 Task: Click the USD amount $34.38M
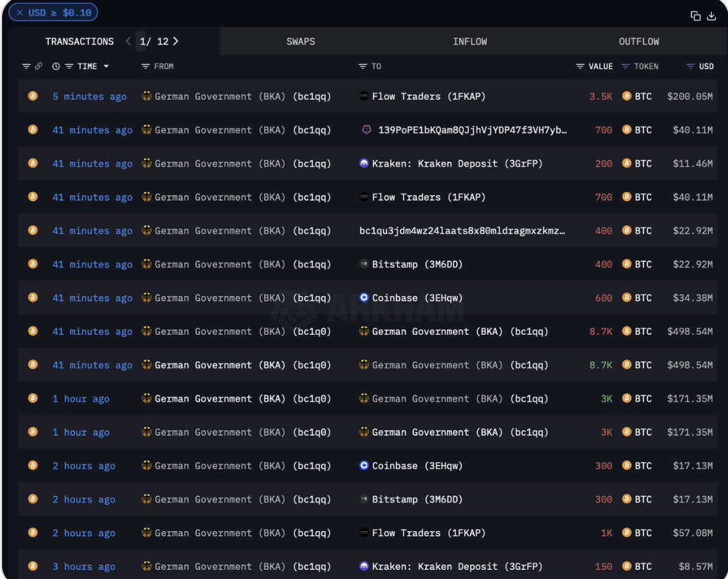coord(692,298)
